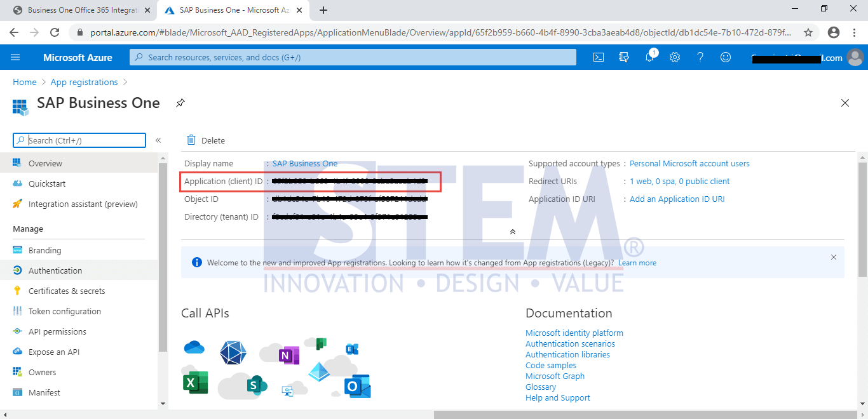Click the Overview menu icon

click(x=17, y=163)
